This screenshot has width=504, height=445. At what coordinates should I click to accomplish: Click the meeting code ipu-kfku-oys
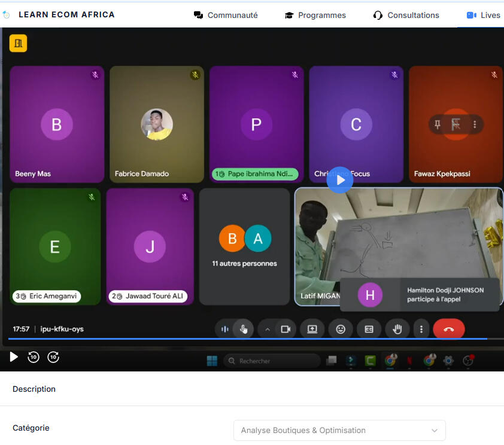click(62, 329)
